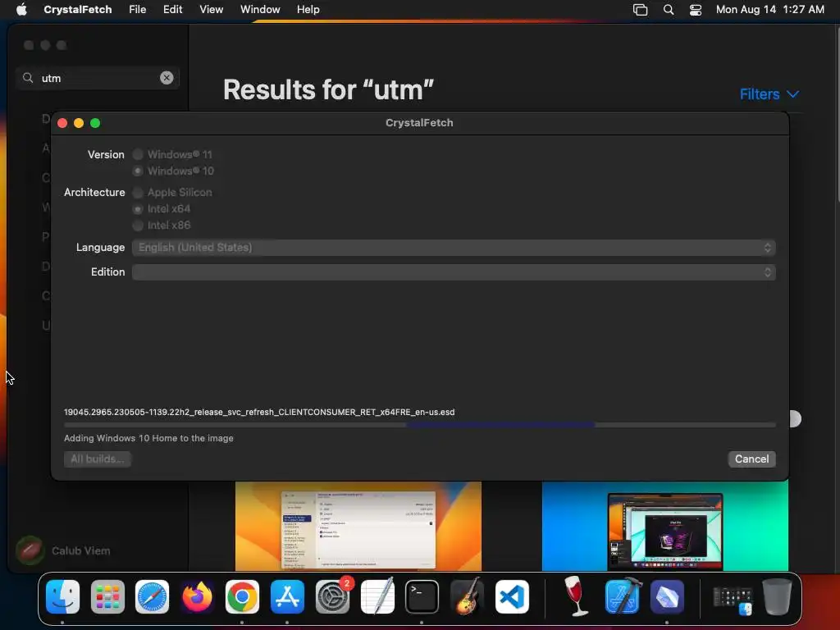Image resolution: width=840 pixels, height=630 pixels.
Task: Click the magnifier icon in search field
Action: tap(28, 78)
